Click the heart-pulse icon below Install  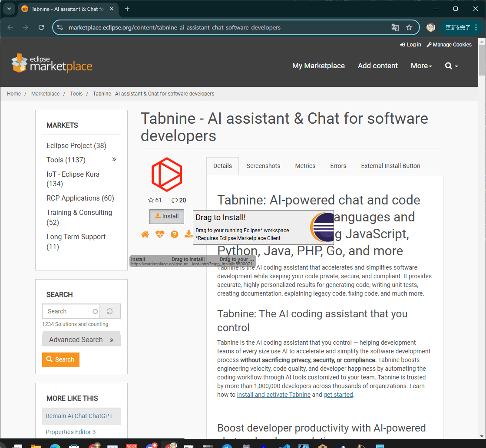click(160, 234)
